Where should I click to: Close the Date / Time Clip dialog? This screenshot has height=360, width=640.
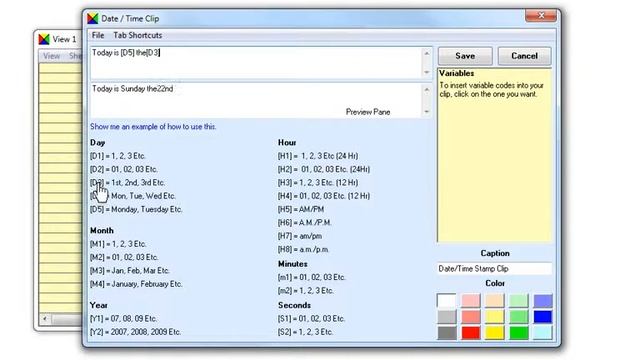pyautogui.click(x=541, y=16)
